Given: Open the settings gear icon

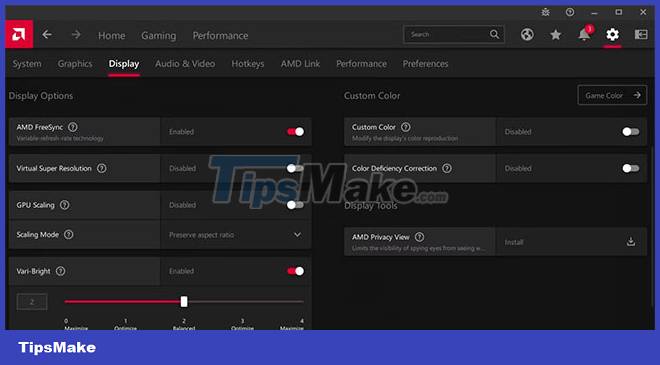Looking at the screenshot, I should point(612,35).
